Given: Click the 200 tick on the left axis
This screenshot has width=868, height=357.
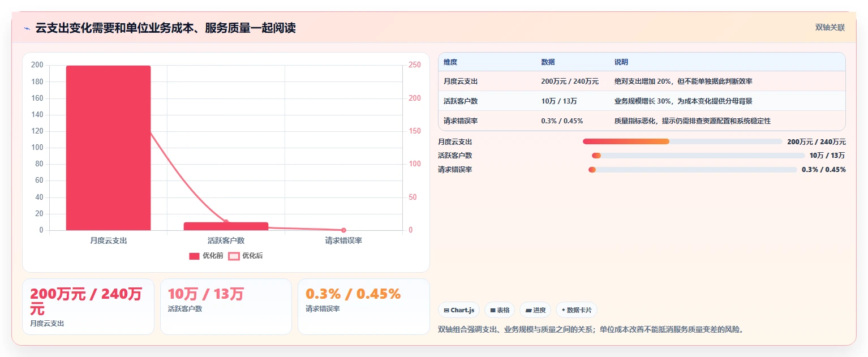Looking at the screenshot, I should 37,65.
